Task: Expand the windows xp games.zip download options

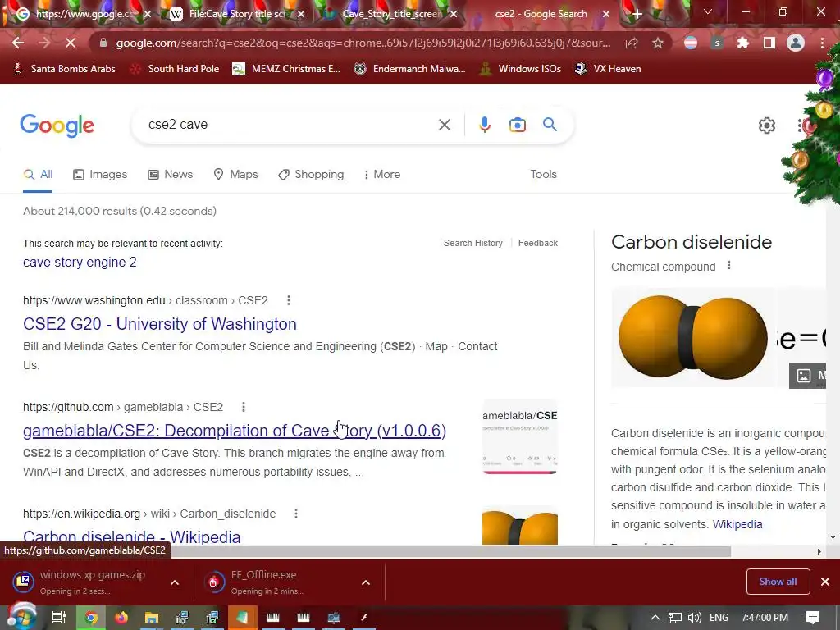Action: tap(175, 582)
